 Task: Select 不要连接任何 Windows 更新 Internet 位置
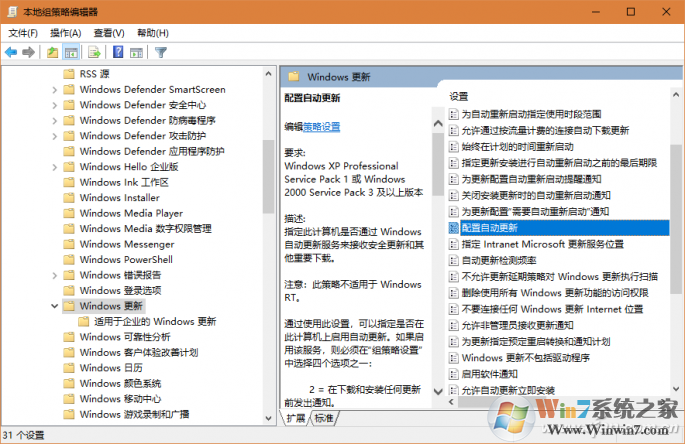tap(552, 309)
